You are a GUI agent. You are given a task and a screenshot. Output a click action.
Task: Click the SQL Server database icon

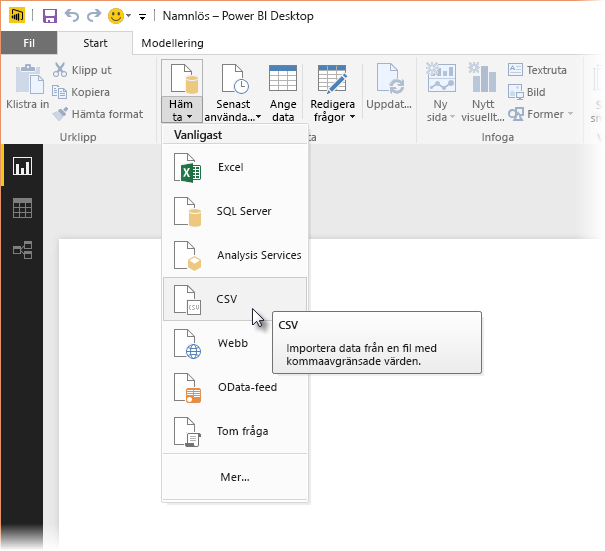point(187,212)
